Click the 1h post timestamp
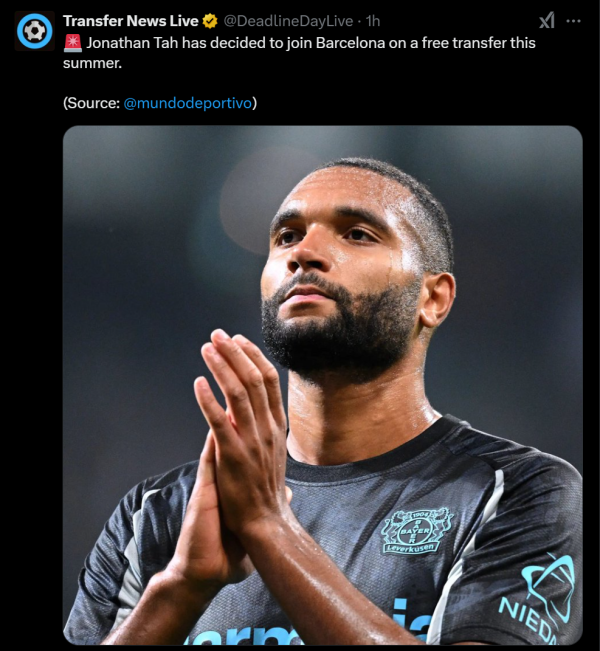 (x=373, y=21)
